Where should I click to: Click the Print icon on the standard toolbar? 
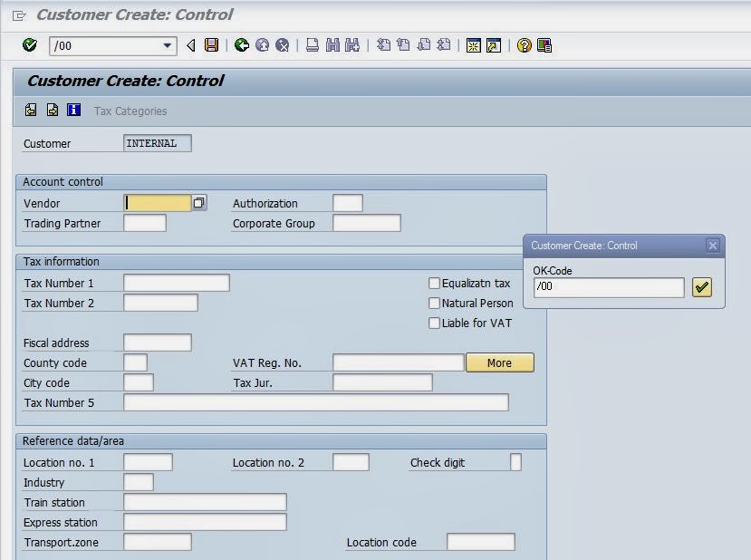click(311, 44)
